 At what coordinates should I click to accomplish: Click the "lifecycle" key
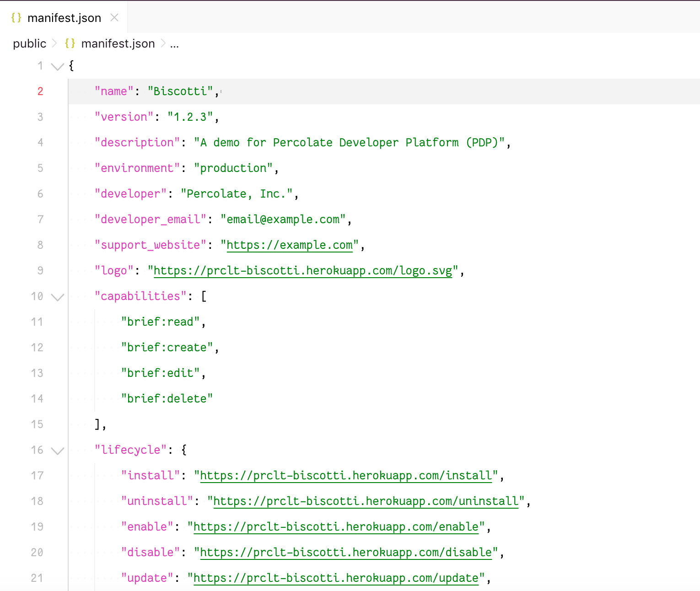pyautogui.click(x=130, y=450)
